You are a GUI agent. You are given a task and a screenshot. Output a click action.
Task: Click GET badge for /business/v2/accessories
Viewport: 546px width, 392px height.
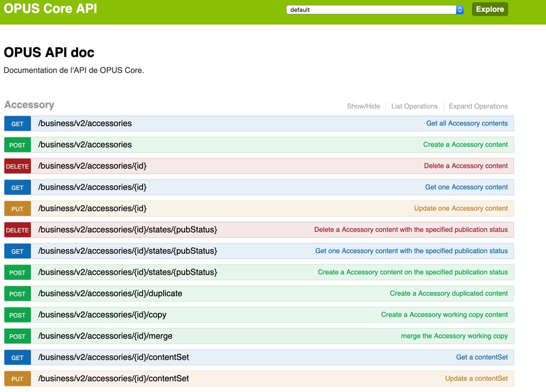(18, 123)
